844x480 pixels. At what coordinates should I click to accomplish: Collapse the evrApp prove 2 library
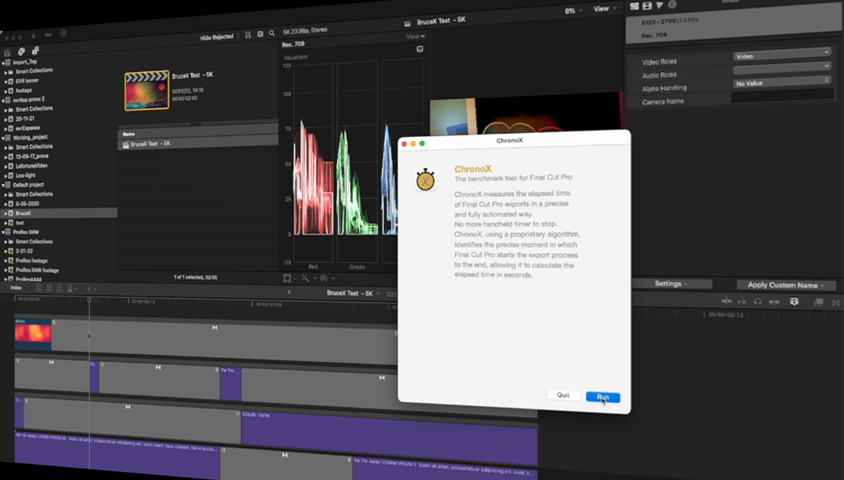pos(3,101)
